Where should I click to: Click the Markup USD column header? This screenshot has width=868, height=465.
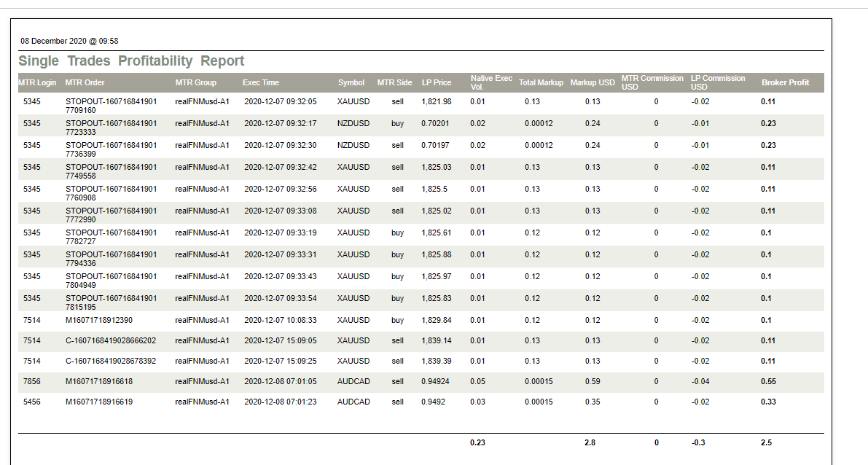(593, 82)
